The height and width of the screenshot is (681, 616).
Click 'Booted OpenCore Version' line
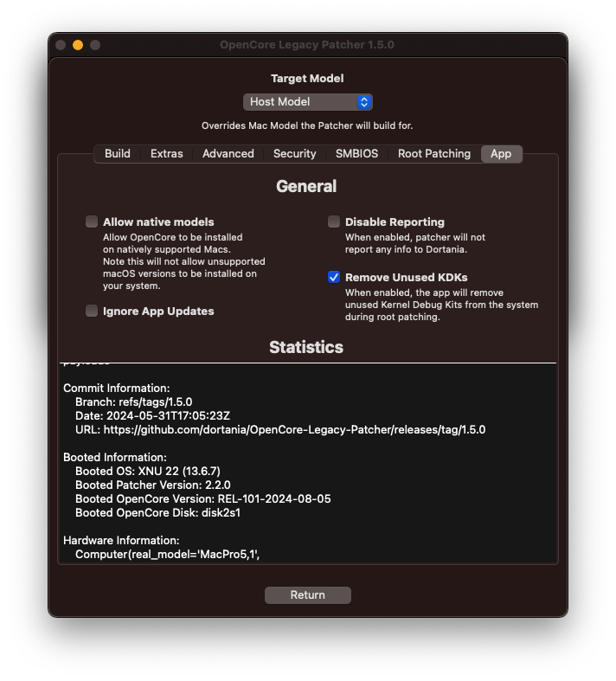(x=203, y=498)
